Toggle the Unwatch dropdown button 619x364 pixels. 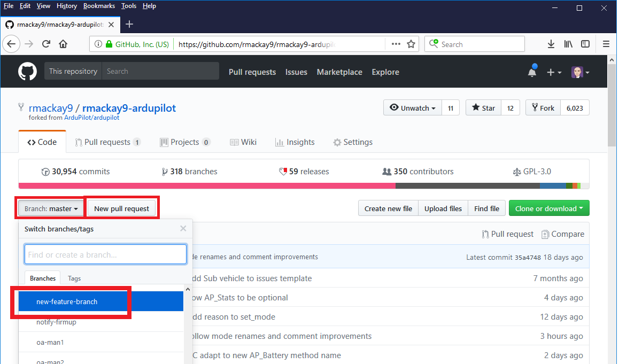[412, 108]
